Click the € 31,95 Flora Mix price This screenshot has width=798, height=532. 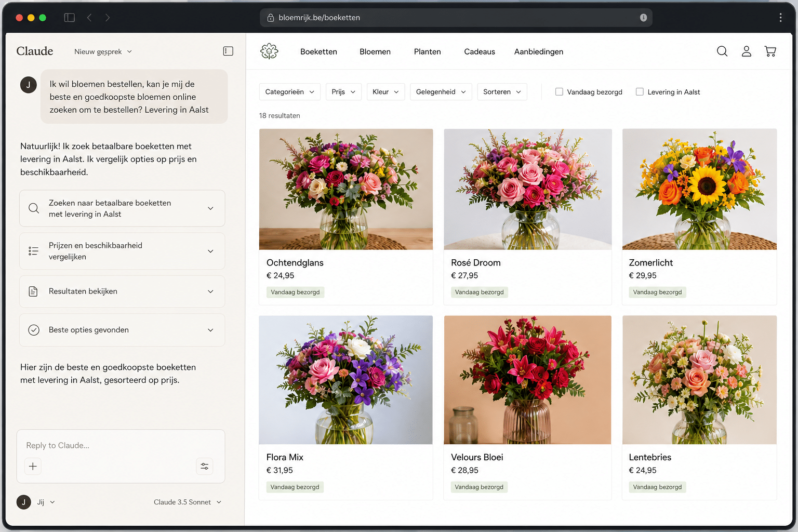(280, 470)
